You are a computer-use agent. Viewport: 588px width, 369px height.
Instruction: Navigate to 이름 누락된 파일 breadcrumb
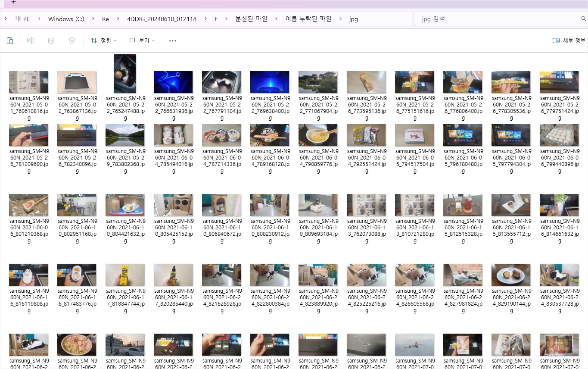(x=308, y=19)
